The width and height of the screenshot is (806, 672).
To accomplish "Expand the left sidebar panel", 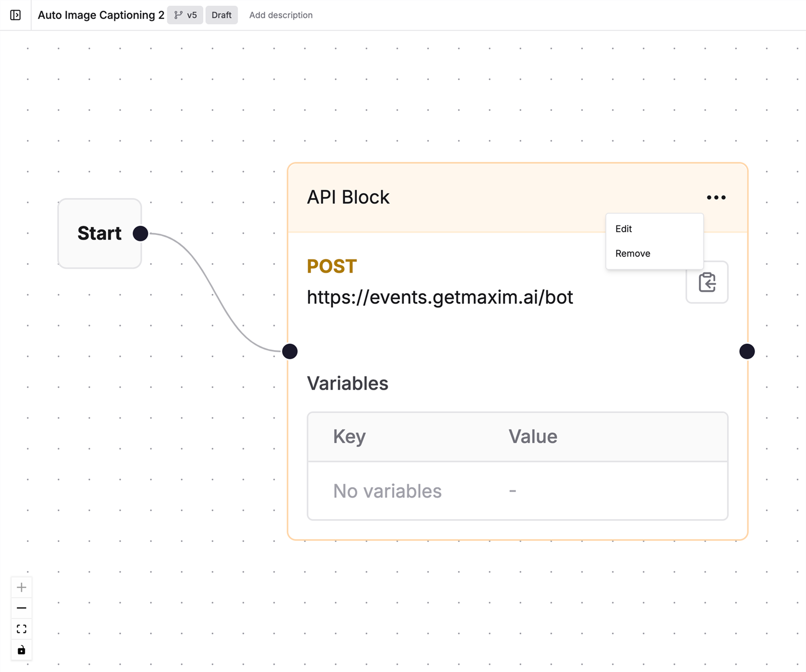I will coord(15,15).
